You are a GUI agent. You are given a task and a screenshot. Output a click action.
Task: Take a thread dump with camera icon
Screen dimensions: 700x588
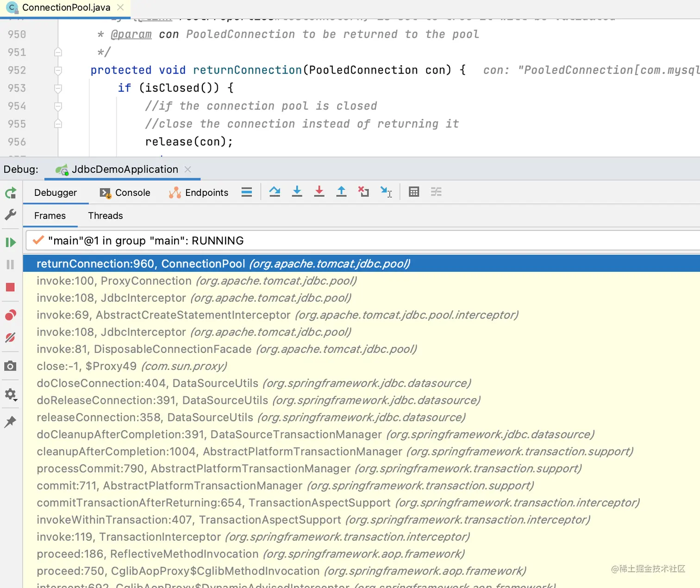(11, 366)
